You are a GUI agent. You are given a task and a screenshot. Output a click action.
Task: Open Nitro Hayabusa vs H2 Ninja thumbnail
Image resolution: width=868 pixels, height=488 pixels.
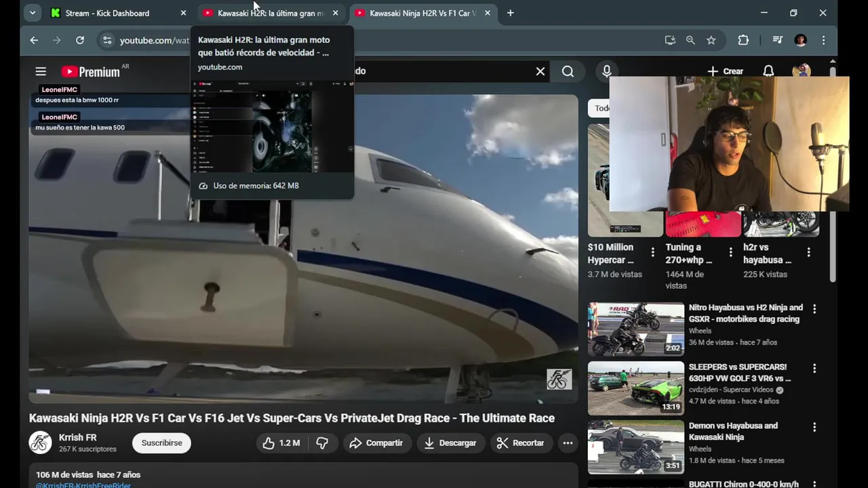point(635,329)
